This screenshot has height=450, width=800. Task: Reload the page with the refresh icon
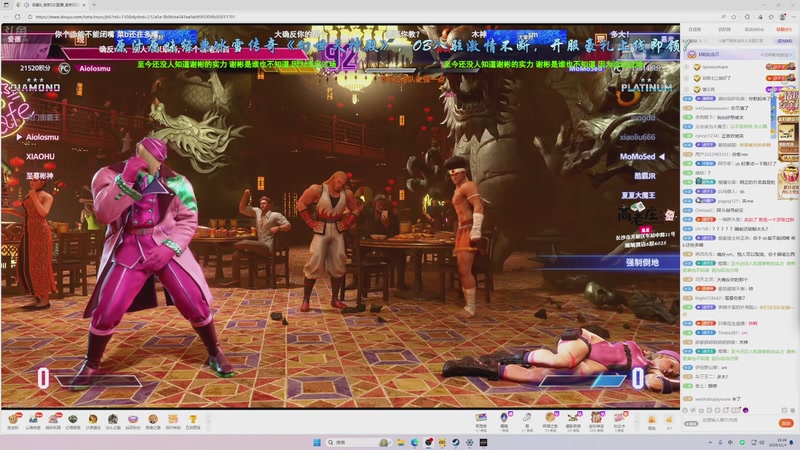coord(18,17)
